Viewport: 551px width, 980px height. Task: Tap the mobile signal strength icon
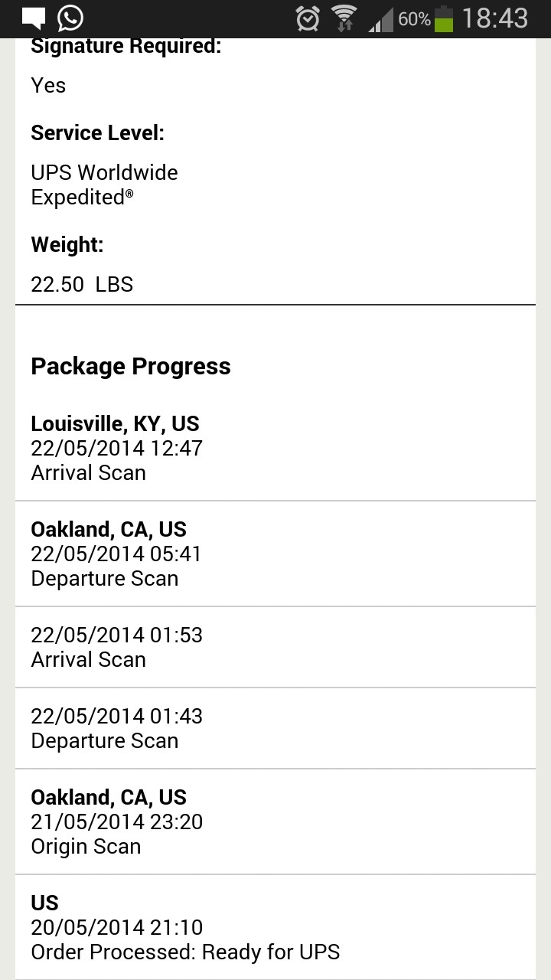click(x=380, y=19)
